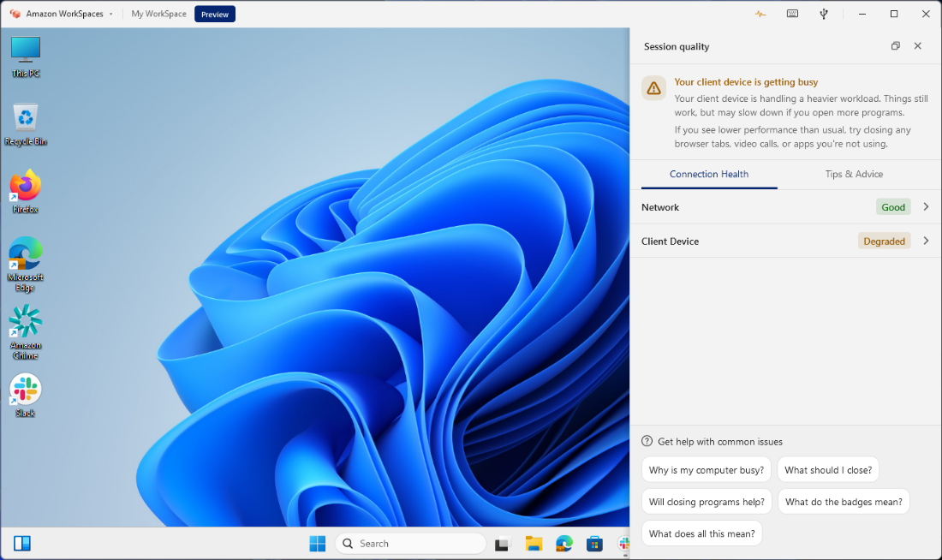The image size is (942, 560).
Task: Close the Session quality panel
Action: [917, 45]
